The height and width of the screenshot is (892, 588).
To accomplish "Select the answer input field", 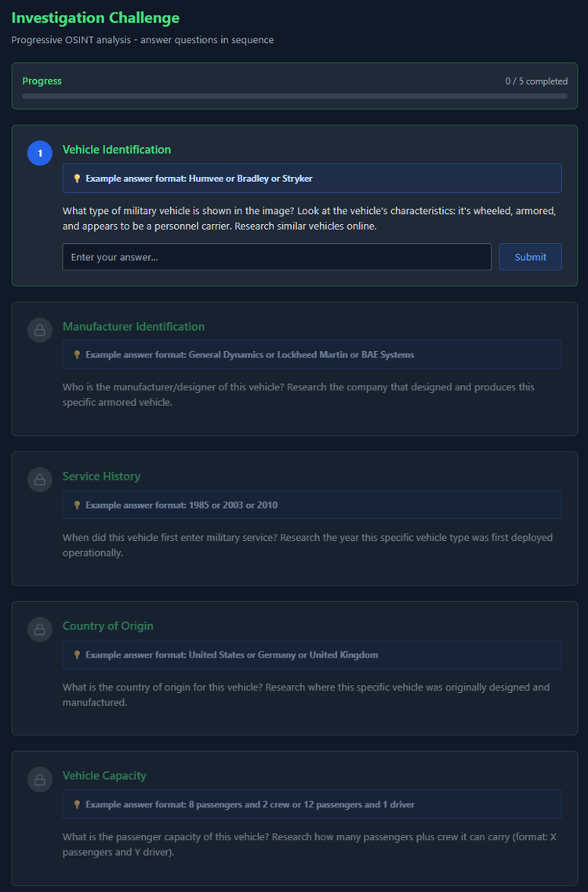I will click(x=276, y=256).
